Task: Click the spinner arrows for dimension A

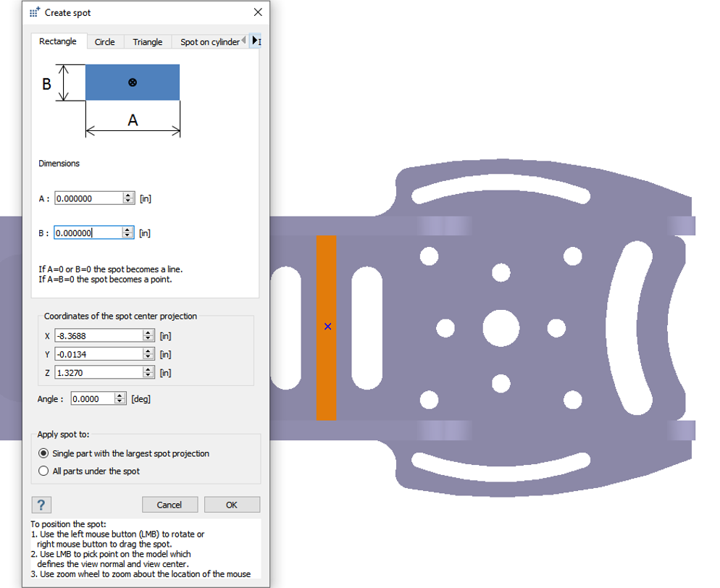Action: [128, 198]
